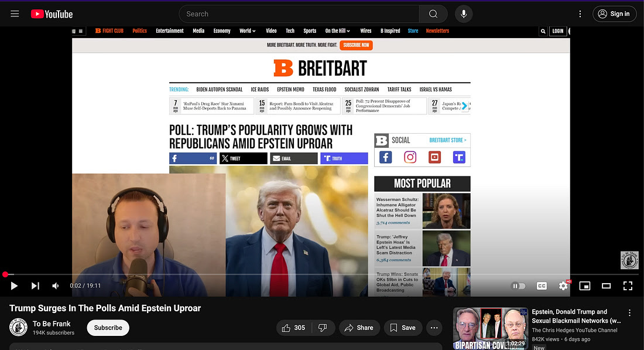Switch to the miniplayer
The image size is (644, 350).
[x=584, y=286]
